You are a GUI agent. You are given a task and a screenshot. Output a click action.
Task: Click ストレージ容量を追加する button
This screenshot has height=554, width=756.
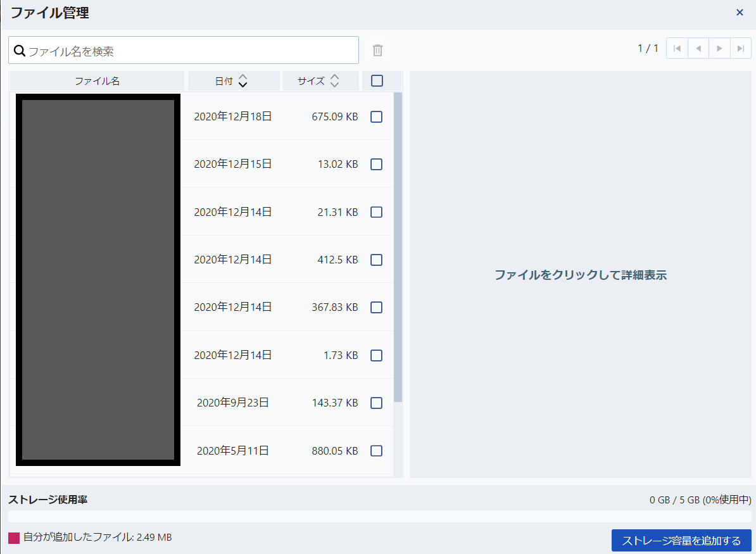coord(681,541)
